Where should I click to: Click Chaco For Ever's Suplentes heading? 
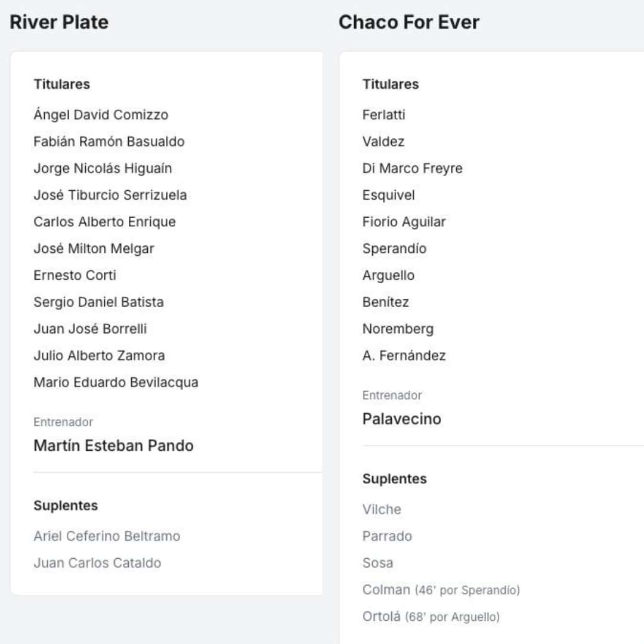(x=394, y=479)
